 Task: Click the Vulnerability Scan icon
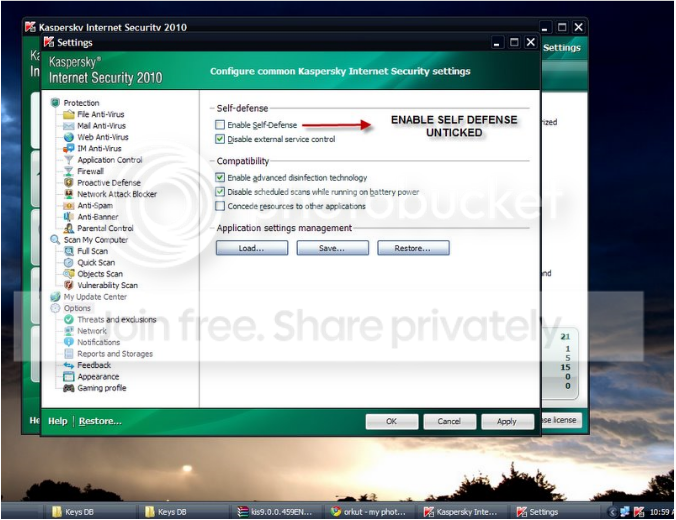tap(69, 285)
